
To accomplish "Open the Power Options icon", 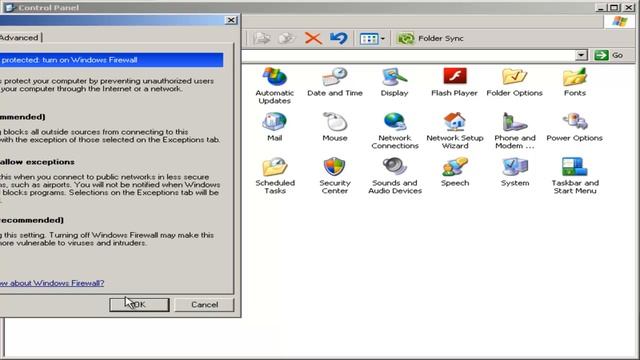I will (575, 127).
